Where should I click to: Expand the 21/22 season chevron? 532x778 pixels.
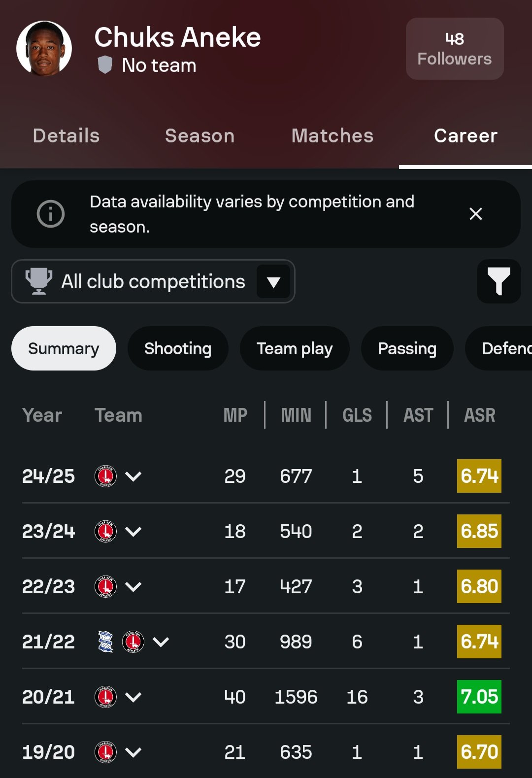161,642
